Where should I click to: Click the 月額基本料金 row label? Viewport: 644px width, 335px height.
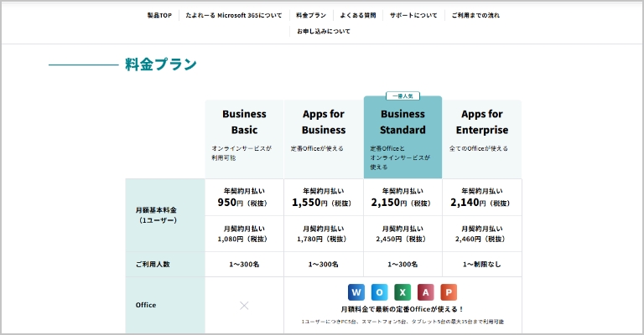(157, 215)
